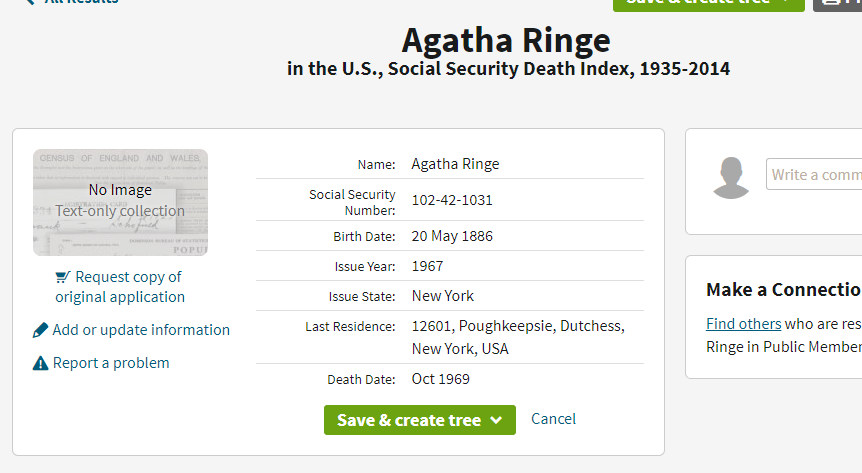The height and width of the screenshot is (473, 862).
Task: Click the printer icon at top right
Action: (x=832, y=2)
